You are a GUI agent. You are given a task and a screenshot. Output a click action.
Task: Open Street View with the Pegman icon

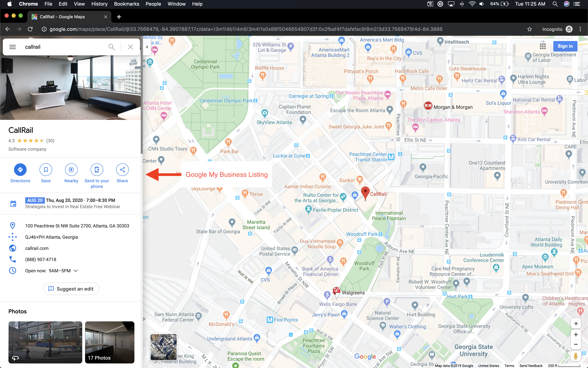(576, 356)
